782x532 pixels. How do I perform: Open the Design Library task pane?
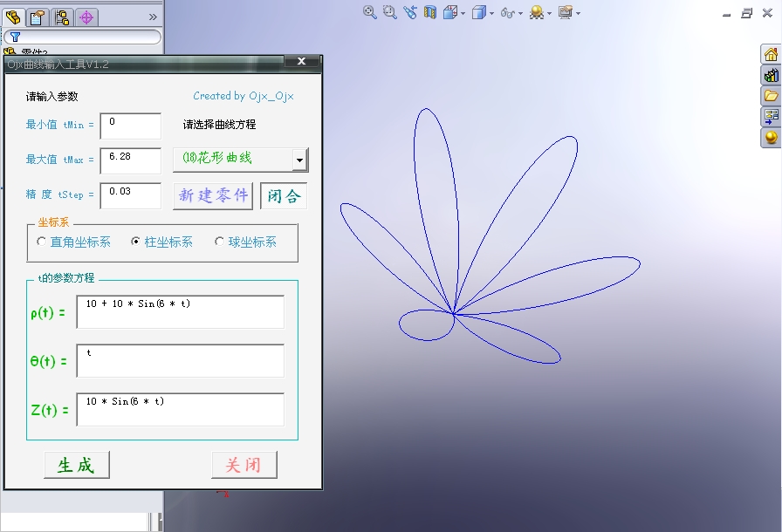click(x=771, y=75)
